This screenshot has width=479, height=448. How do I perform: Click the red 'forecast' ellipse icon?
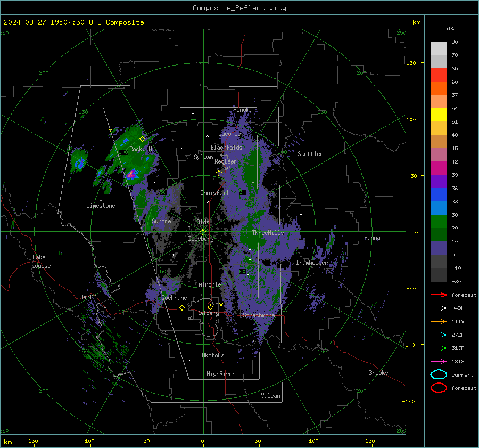click(439, 388)
